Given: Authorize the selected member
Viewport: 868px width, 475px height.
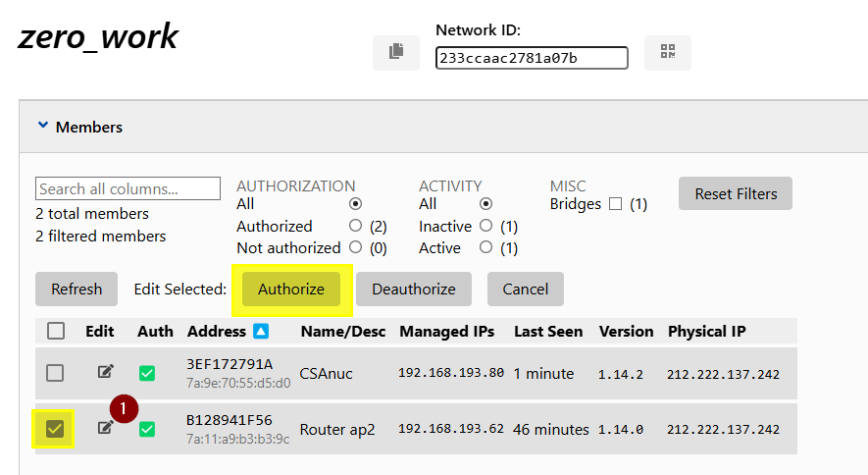Looking at the screenshot, I should coord(291,289).
